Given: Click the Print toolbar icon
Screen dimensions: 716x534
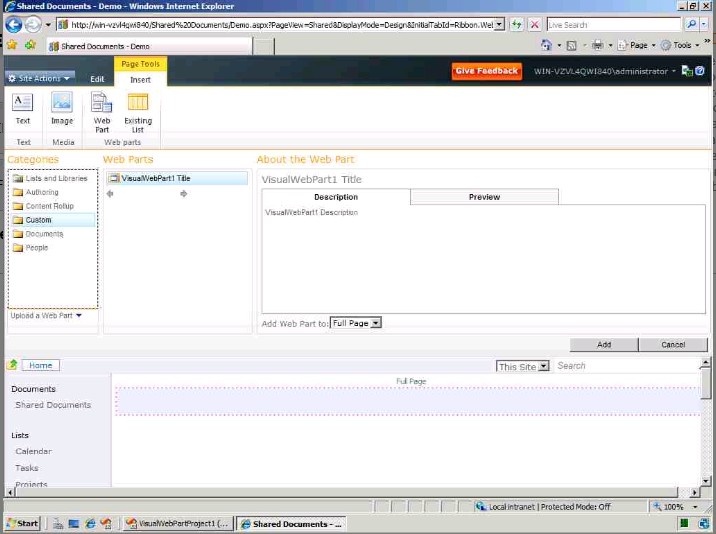Looking at the screenshot, I should click(597, 45).
